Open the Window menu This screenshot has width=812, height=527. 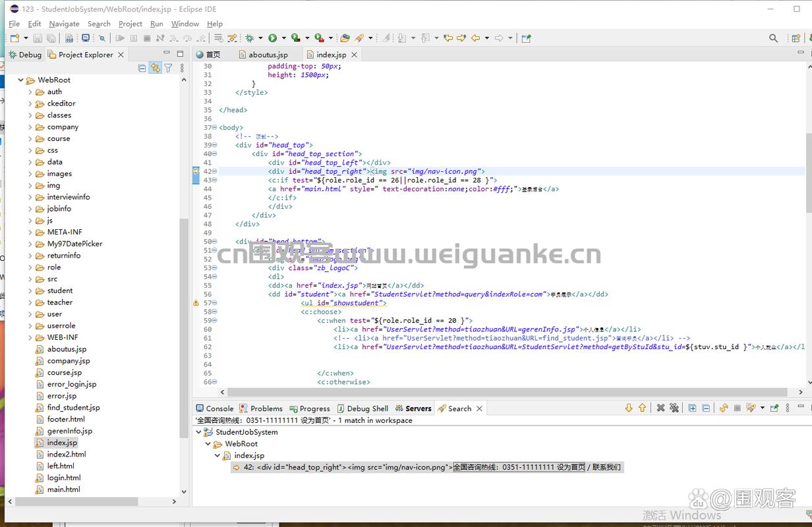185,24
